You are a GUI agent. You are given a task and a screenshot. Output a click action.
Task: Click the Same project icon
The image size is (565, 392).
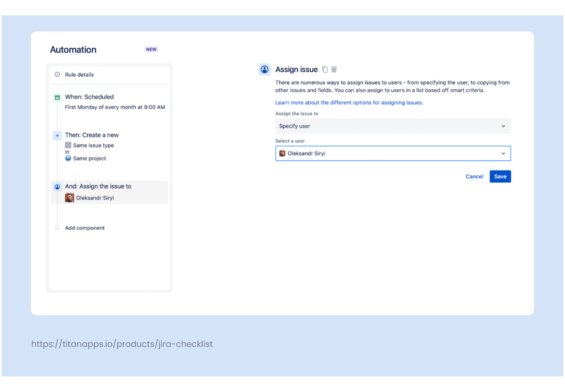(x=68, y=158)
